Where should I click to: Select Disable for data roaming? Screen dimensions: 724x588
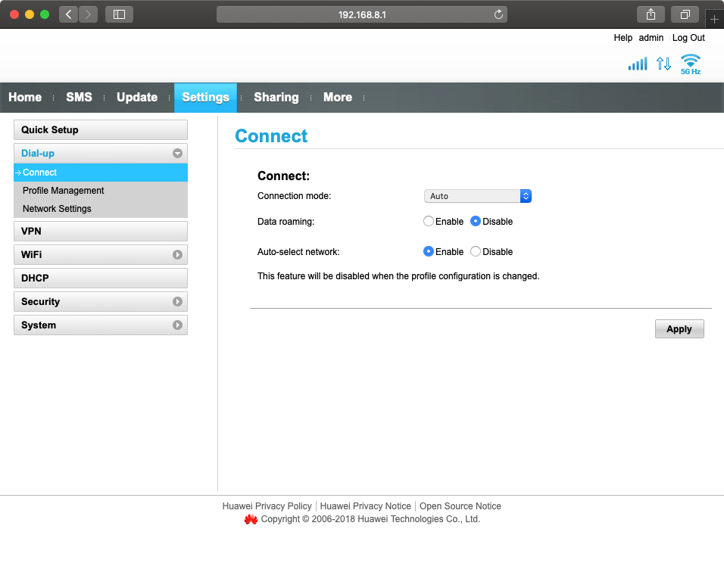(x=477, y=221)
